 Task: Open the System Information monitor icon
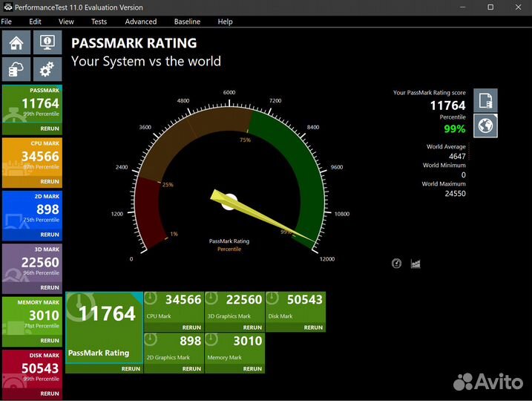pyautogui.click(x=47, y=43)
